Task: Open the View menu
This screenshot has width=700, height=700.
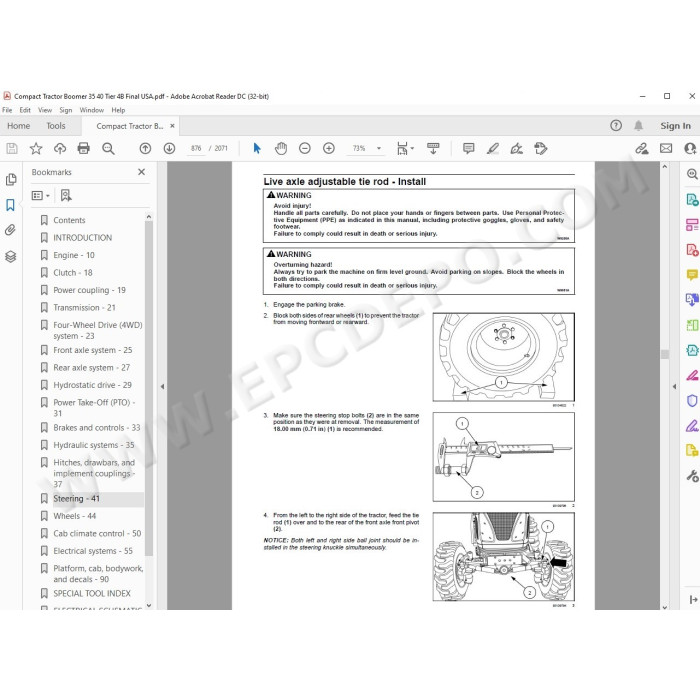Action: coord(45,110)
